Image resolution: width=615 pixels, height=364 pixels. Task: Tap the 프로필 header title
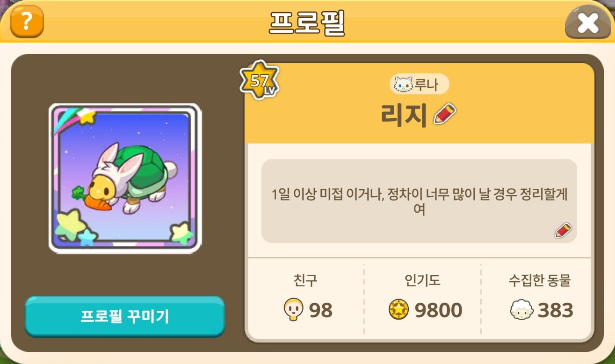pos(307,22)
